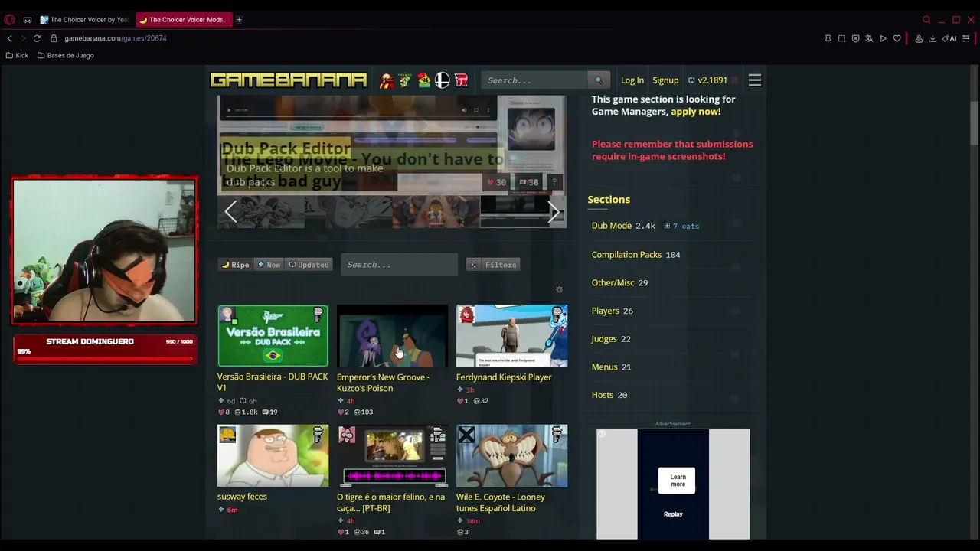The width and height of the screenshot is (980, 551).
Task: Open the Dub Pack Editor featured title
Action: (286, 148)
